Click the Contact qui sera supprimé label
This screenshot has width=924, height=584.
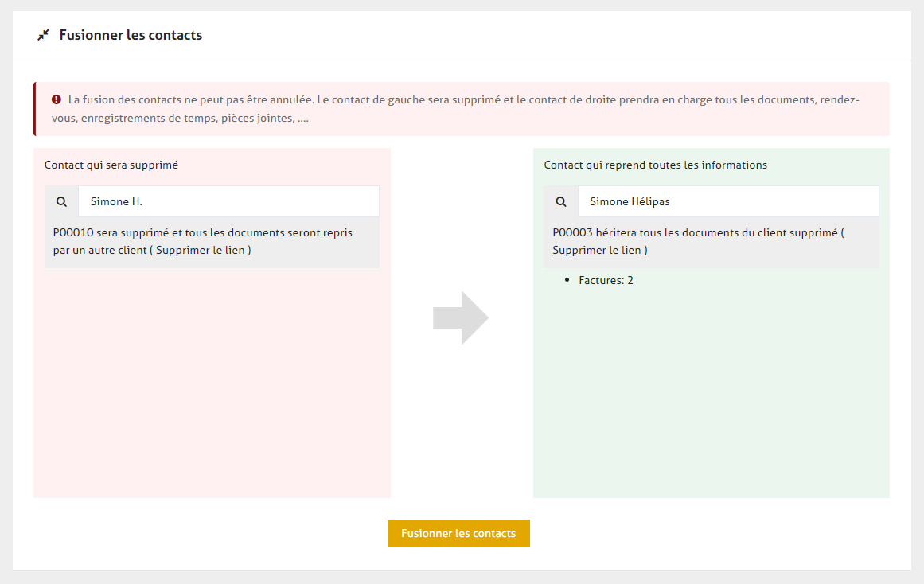pyautogui.click(x=111, y=165)
